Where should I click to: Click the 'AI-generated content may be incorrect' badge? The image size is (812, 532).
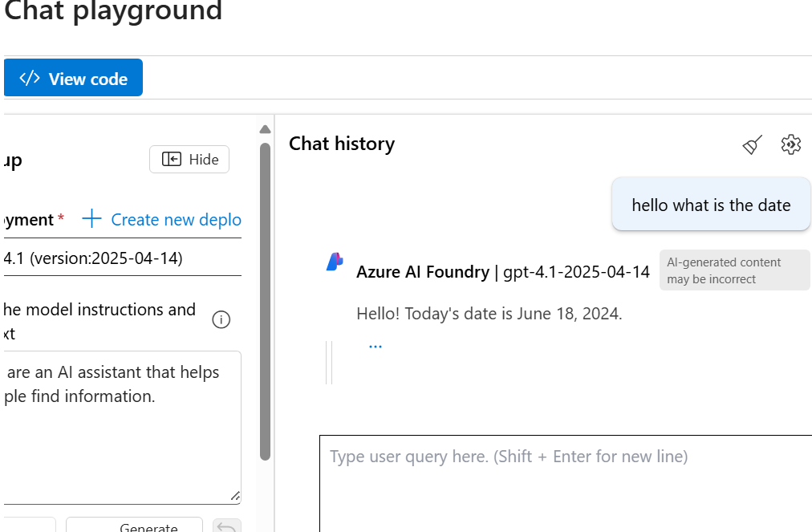pyautogui.click(x=734, y=270)
